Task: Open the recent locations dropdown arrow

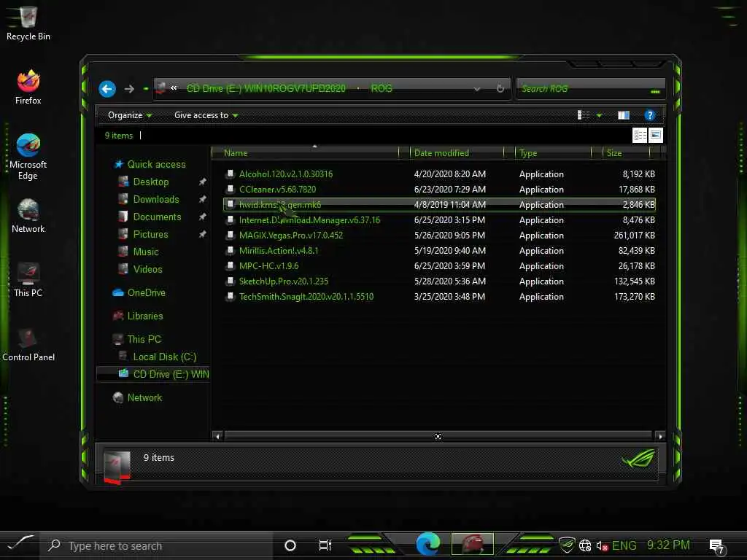Action: 145,89
